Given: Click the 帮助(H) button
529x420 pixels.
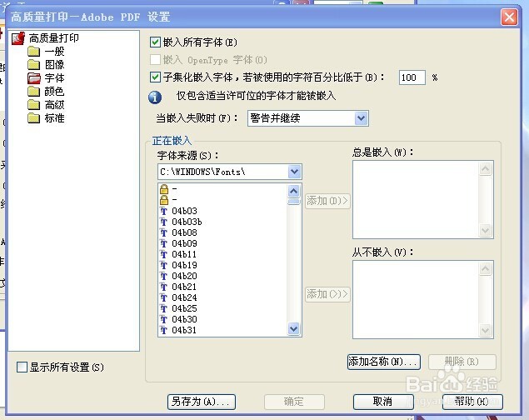Looking at the screenshot, I should coord(472,402).
